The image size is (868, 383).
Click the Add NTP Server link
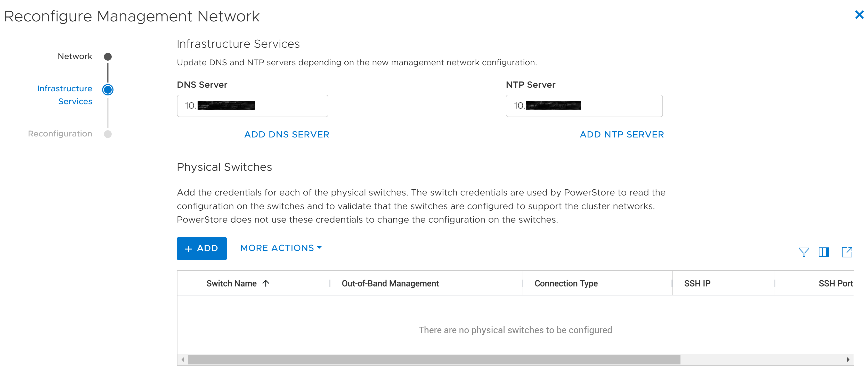click(x=622, y=134)
